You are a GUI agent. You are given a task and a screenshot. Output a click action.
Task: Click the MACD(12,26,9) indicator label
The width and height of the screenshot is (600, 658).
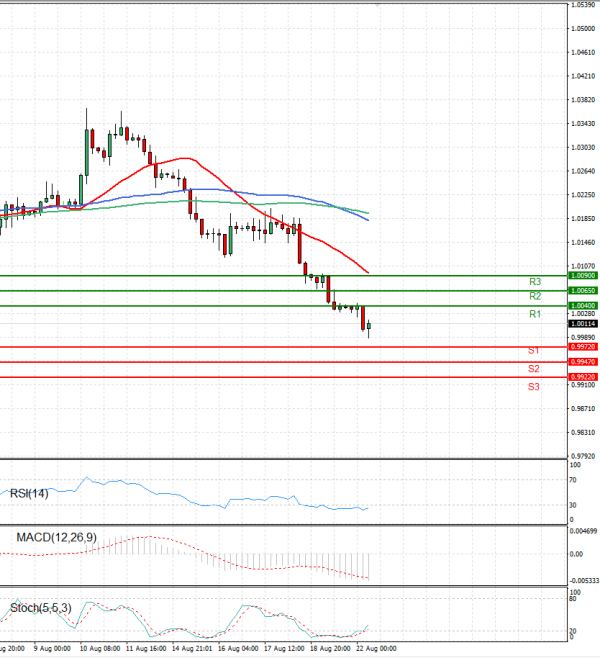point(57,538)
